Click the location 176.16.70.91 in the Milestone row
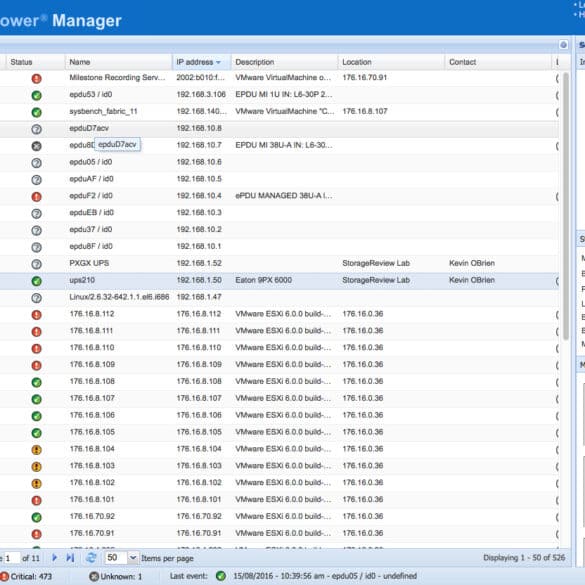The width and height of the screenshot is (585, 585). pyautogui.click(x=365, y=78)
